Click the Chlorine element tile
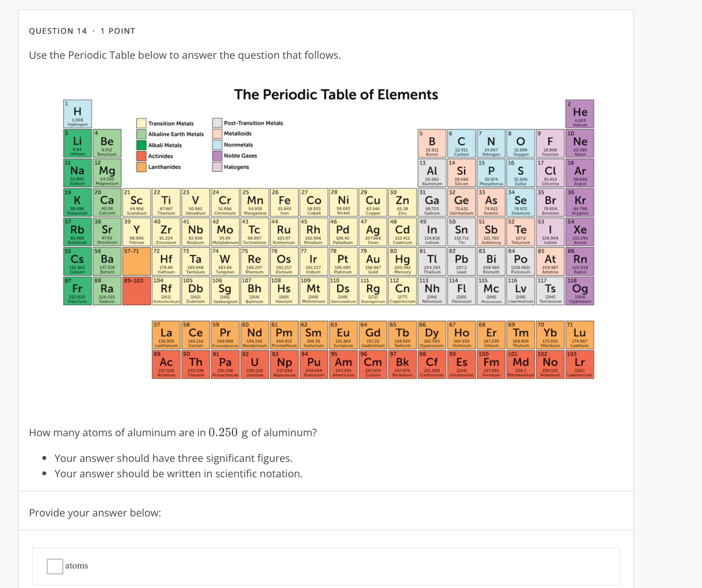702x588 pixels. tap(550, 173)
